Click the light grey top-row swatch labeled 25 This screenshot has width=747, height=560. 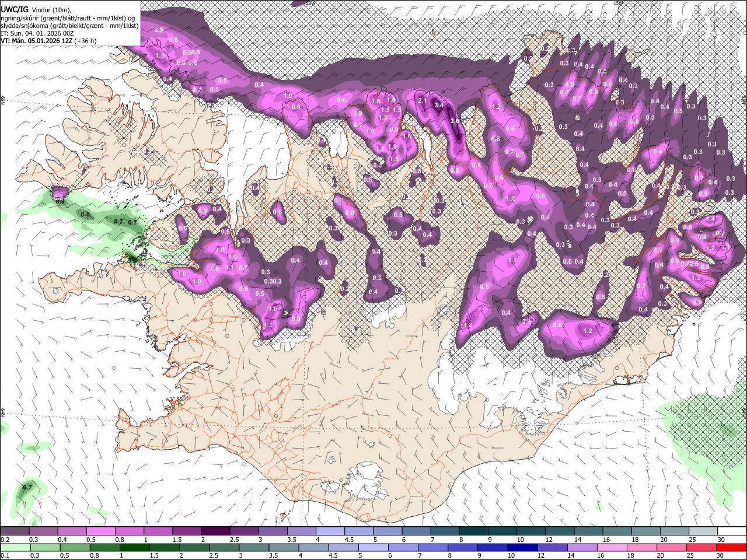coord(703,531)
